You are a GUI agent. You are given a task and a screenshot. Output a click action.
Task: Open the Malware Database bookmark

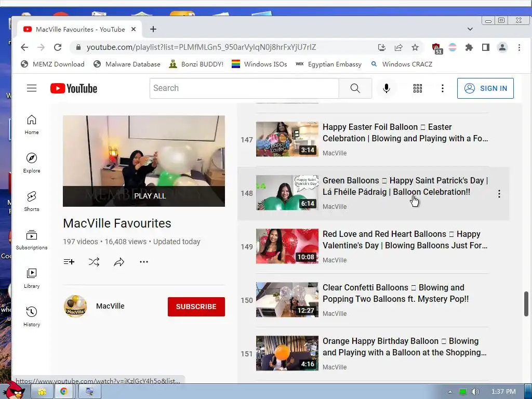point(127,64)
